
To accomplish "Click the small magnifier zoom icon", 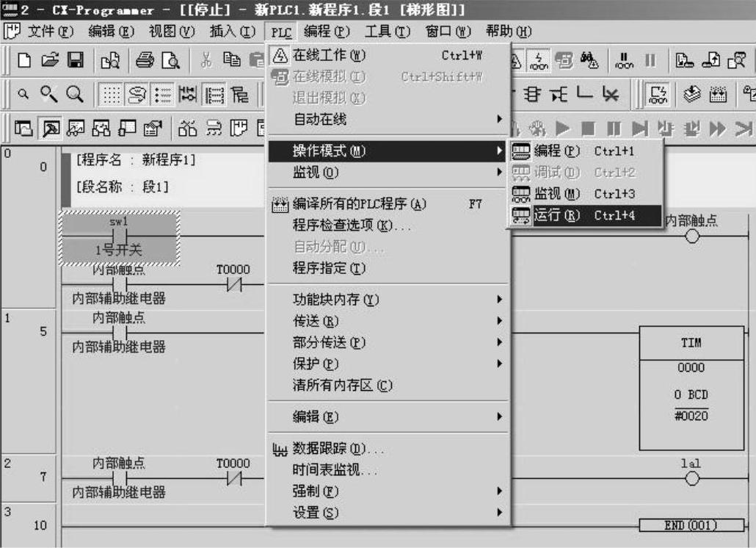I will pyautogui.click(x=23, y=93).
